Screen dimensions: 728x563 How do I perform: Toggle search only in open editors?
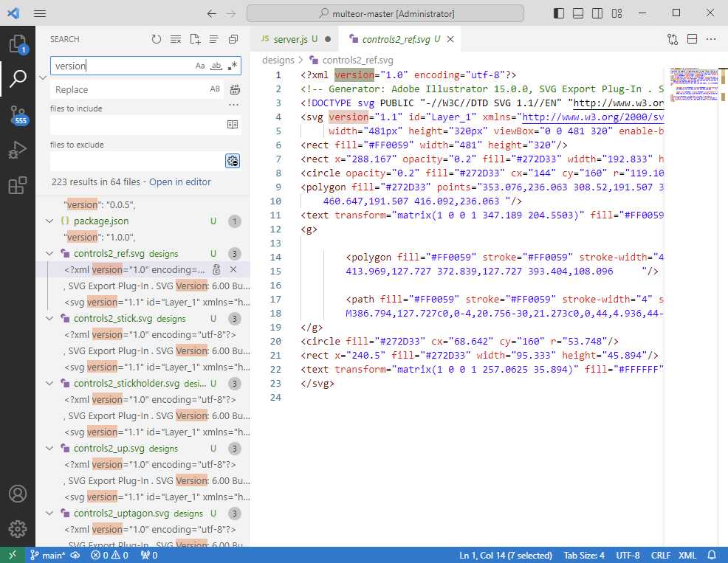pyautogui.click(x=233, y=125)
